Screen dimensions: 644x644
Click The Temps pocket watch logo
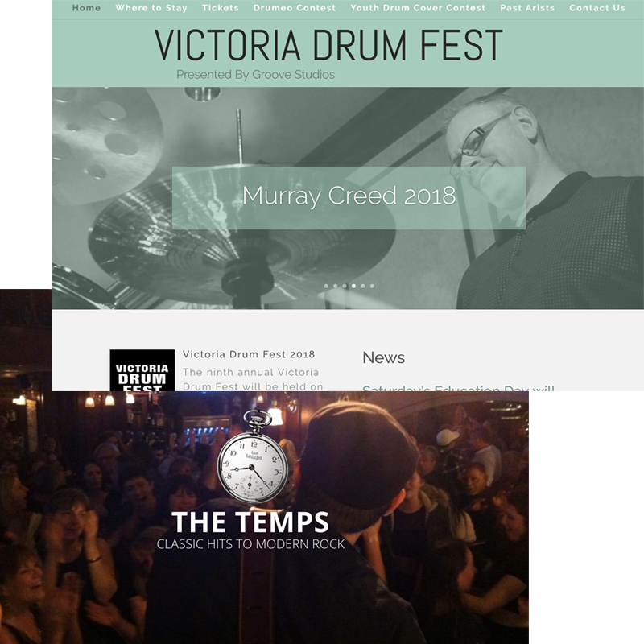tap(252, 456)
